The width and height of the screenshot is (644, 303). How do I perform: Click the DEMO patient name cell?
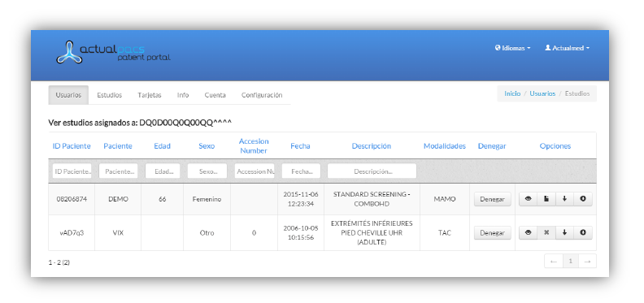pyautogui.click(x=118, y=199)
